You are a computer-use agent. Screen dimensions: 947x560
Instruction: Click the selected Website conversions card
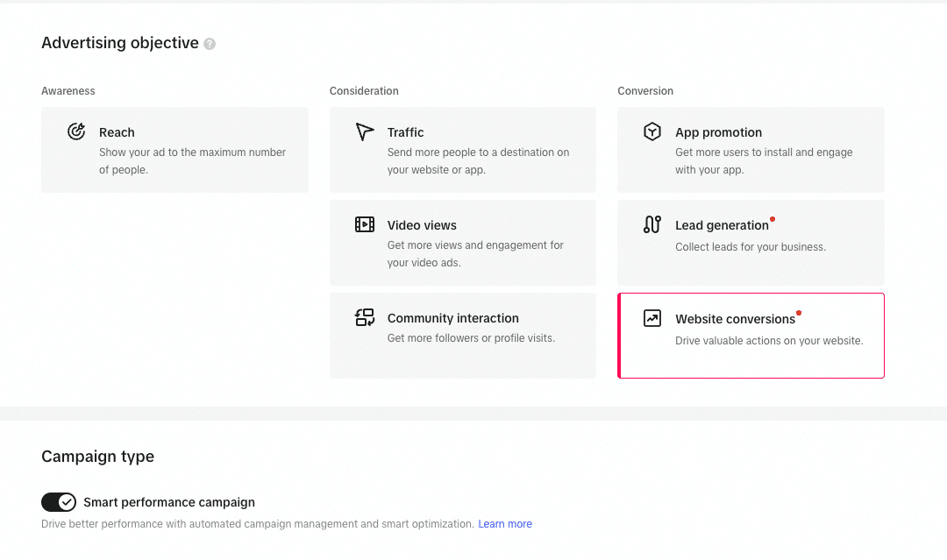point(751,336)
